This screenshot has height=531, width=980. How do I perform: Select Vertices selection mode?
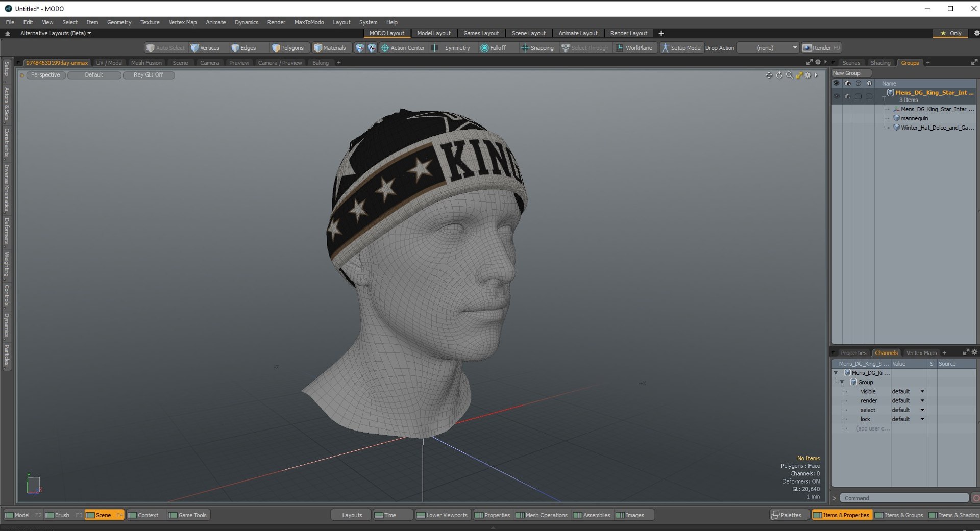pyautogui.click(x=205, y=48)
